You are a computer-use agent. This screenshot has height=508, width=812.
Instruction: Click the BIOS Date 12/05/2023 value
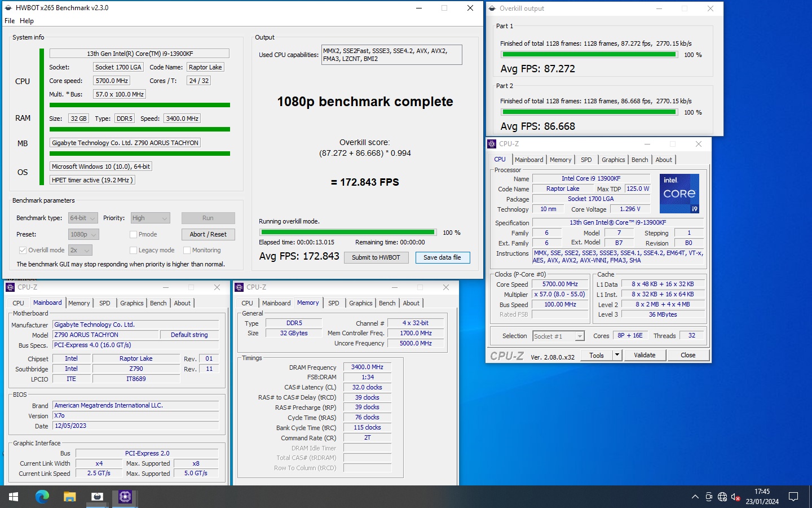click(136, 426)
